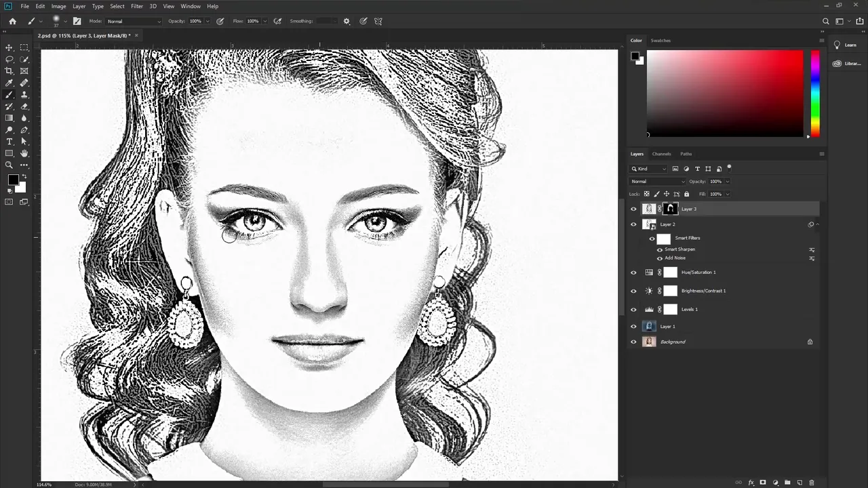
Task: Select the Path Selection tool
Action: [x=24, y=142]
